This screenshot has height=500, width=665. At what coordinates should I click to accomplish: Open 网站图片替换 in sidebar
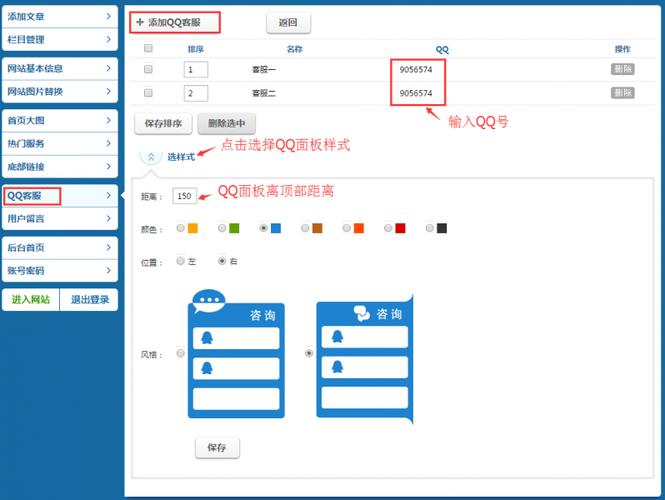60,91
